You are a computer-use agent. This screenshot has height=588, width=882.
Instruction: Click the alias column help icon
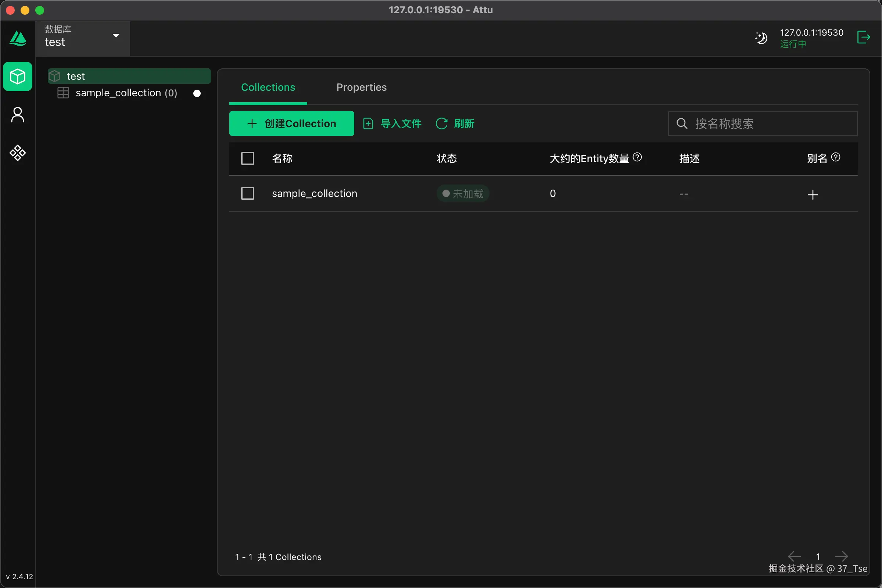click(x=835, y=157)
